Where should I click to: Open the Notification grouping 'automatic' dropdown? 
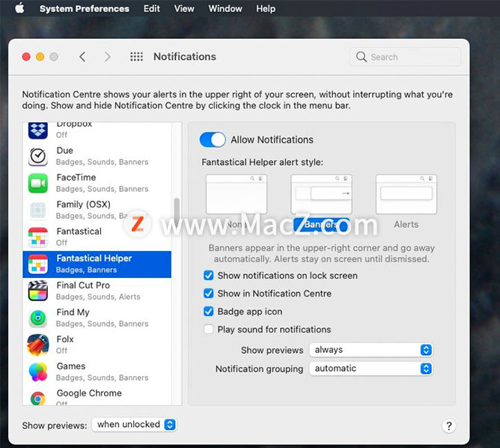point(371,369)
